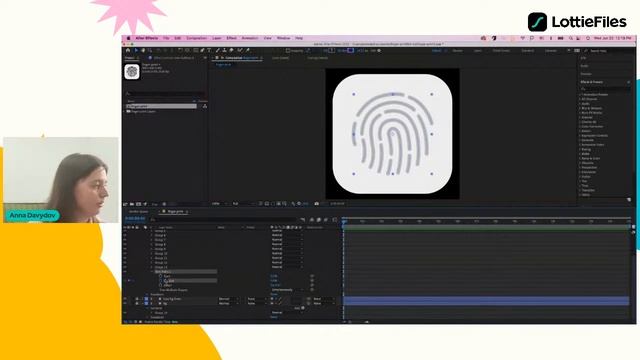Image resolution: width=640 pixels, height=360 pixels.
Task: Select the Roto Brush tool
Action: point(240,51)
